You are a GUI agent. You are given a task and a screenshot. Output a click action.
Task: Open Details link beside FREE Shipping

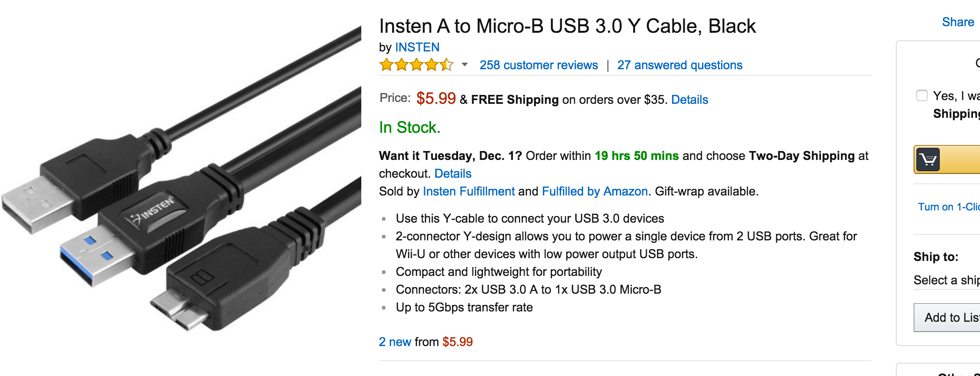tap(689, 100)
